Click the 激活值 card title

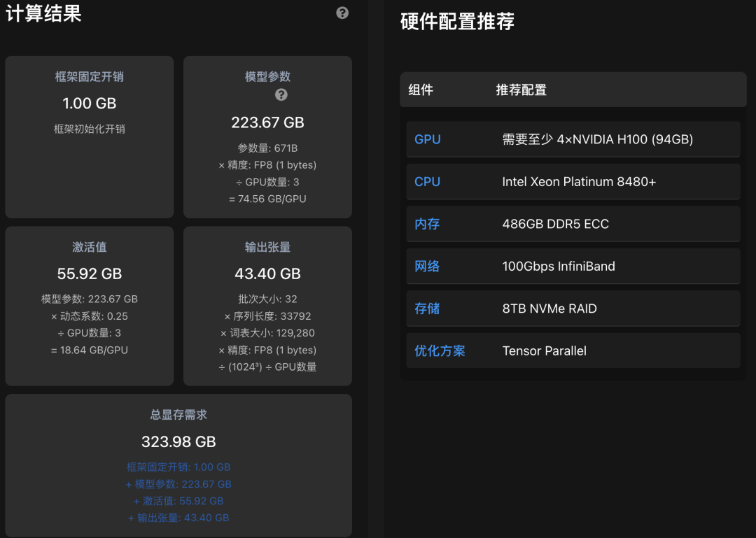89,247
